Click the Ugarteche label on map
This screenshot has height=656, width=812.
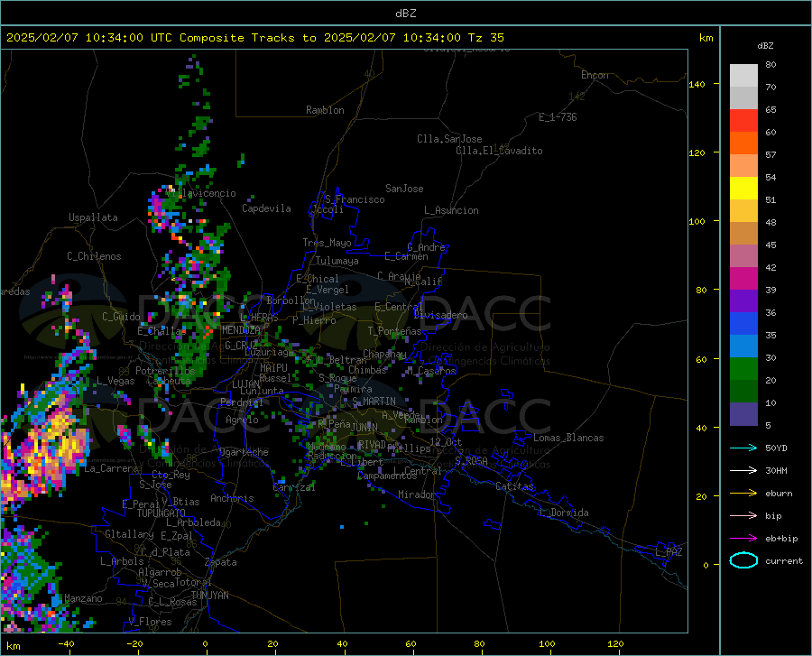(244, 452)
